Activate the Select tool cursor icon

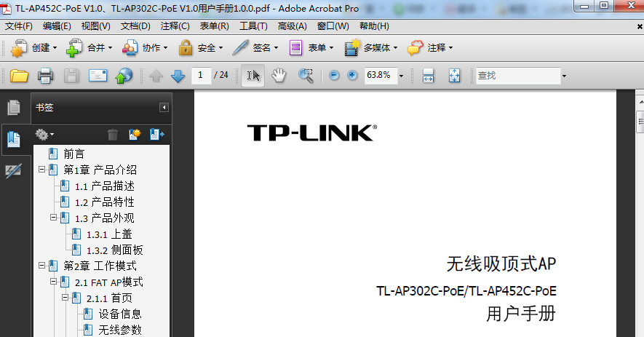point(253,75)
